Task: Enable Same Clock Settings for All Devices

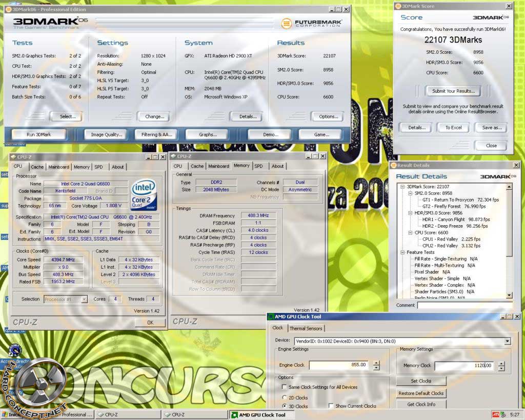Action: coord(284,387)
